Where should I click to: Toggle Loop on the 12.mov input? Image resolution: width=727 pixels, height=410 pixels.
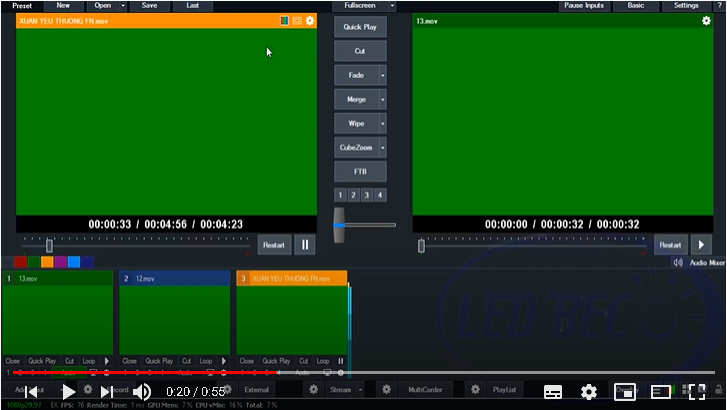tap(205, 361)
